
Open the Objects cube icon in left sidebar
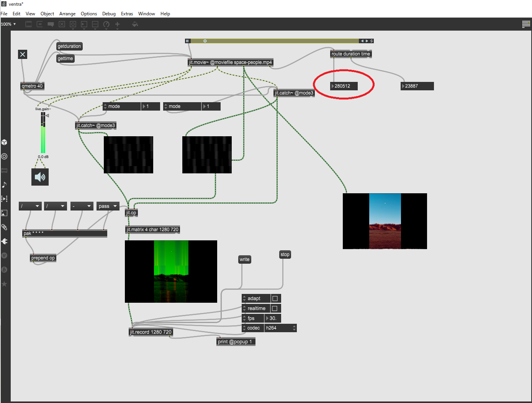click(x=4, y=142)
